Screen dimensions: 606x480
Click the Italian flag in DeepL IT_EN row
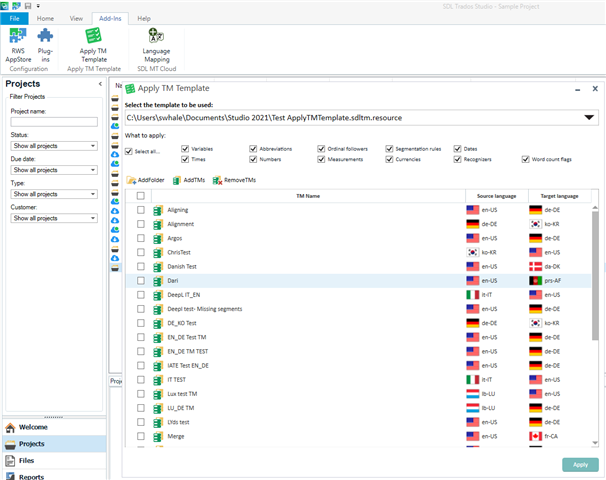[x=473, y=295]
